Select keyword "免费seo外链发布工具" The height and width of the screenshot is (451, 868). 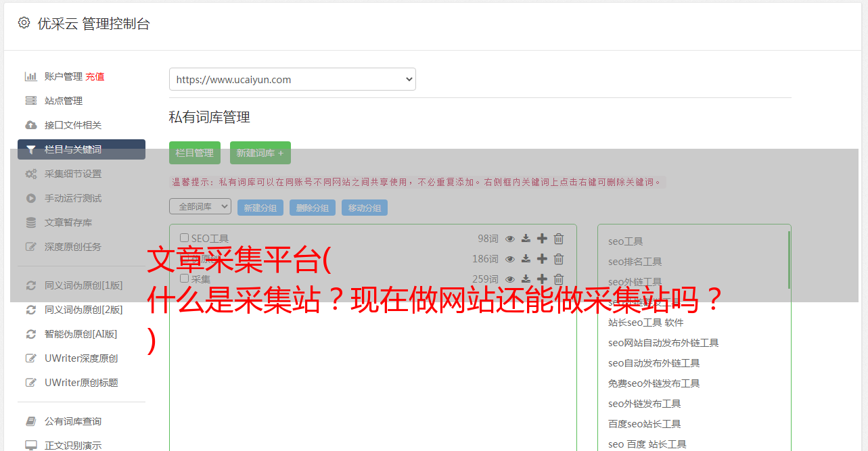point(654,383)
